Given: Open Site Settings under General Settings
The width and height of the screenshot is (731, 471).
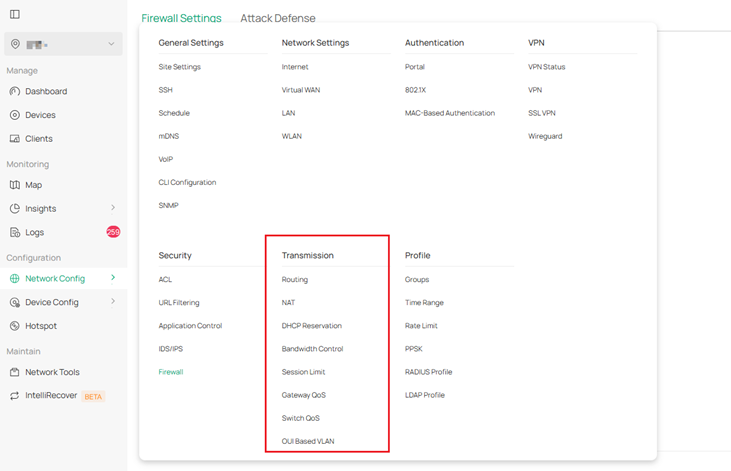Looking at the screenshot, I should pyautogui.click(x=179, y=67).
